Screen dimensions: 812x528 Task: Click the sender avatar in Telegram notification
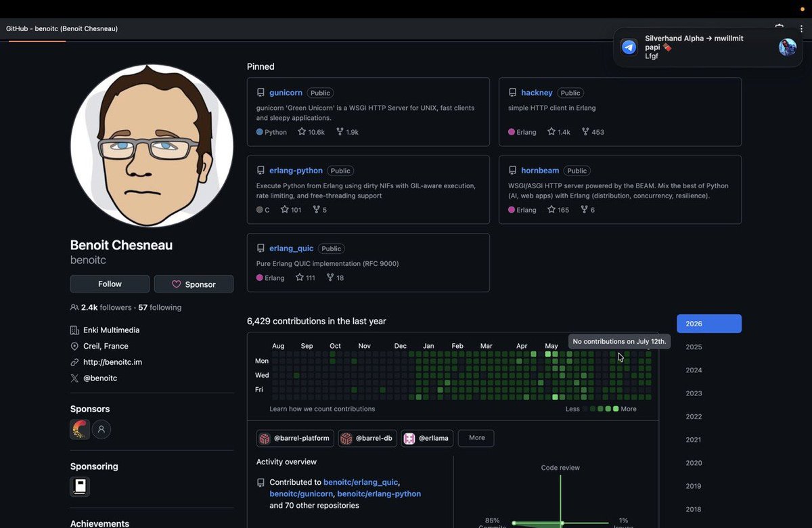(788, 47)
